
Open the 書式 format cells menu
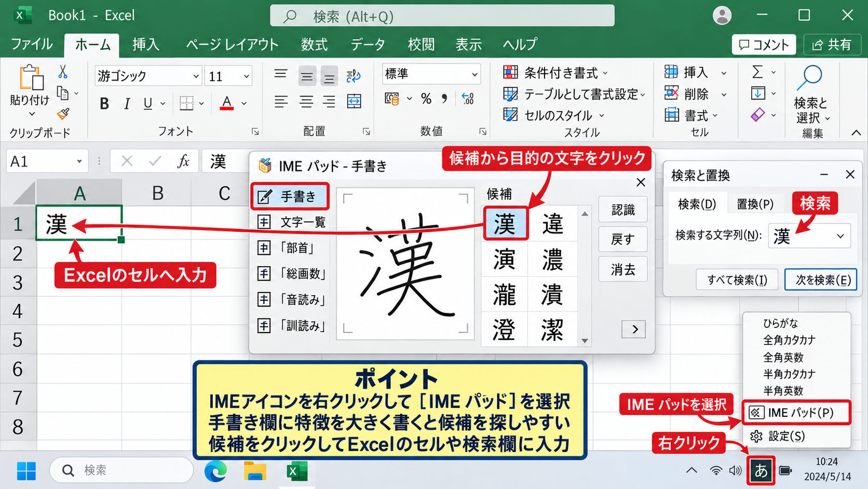click(691, 115)
